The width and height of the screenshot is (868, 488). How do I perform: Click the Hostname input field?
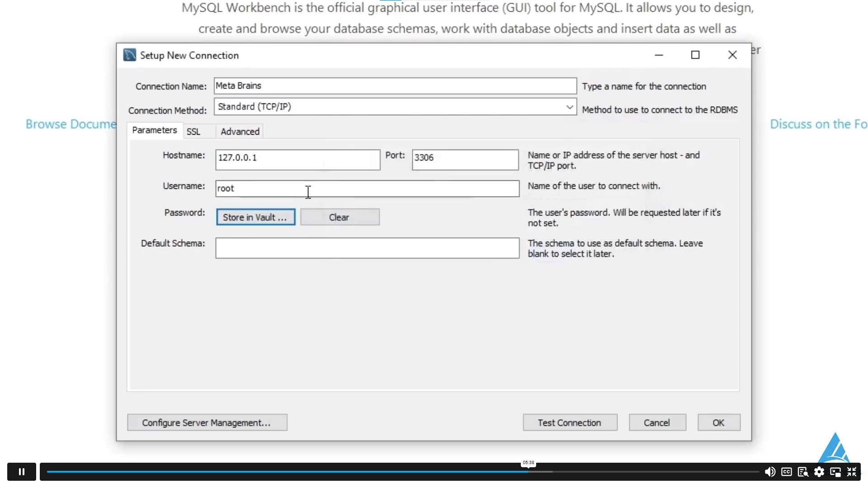[x=298, y=160]
